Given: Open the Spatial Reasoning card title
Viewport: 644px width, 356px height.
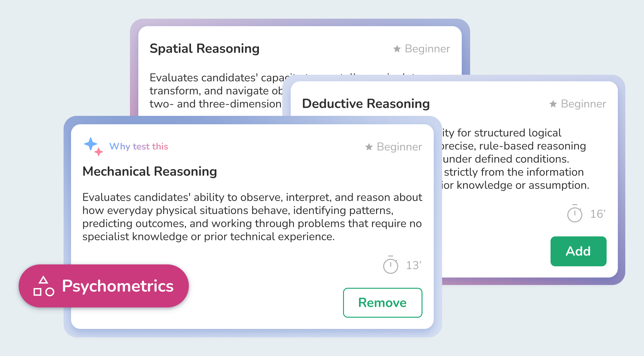Looking at the screenshot, I should (204, 49).
